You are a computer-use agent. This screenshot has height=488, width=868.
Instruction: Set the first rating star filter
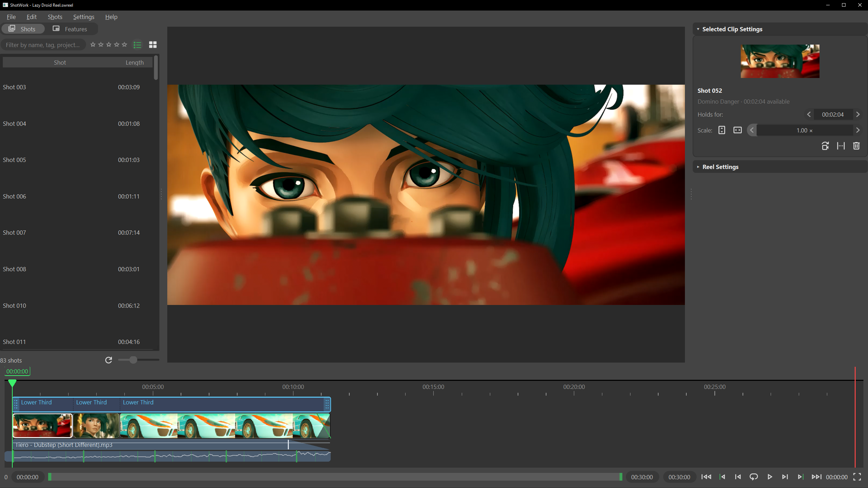pos(93,45)
